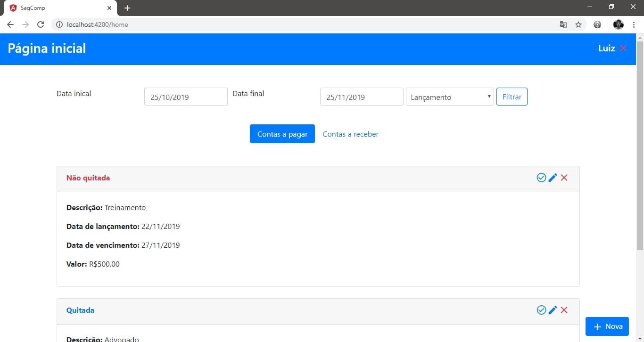Log out using red X beside Luiz
The image size is (644, 342).
623,49
